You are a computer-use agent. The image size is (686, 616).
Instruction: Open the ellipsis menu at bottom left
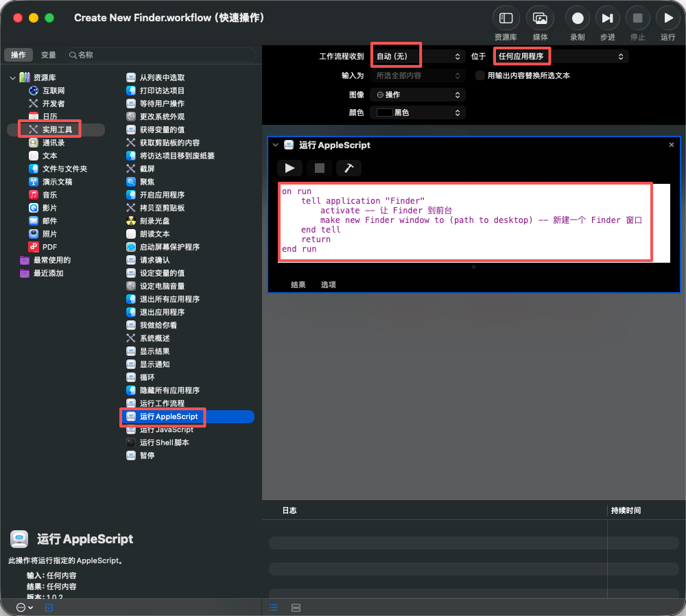click(x=25, y=607)
